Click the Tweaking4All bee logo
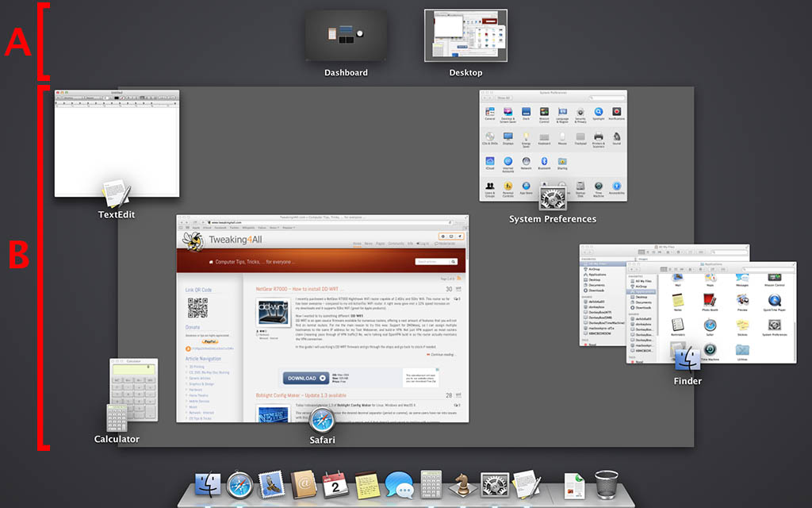The height and width of the screenshot is (508, 812). [193, 240]
